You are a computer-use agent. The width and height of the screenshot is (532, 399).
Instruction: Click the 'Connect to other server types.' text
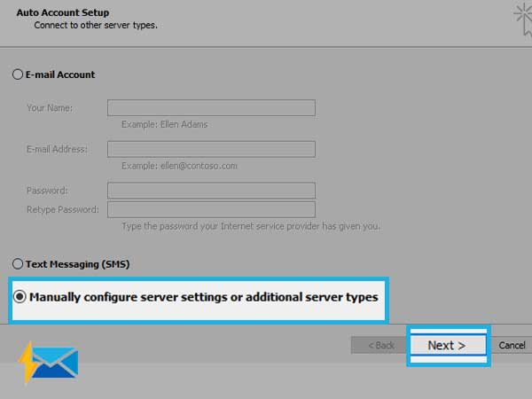[96, 25]
